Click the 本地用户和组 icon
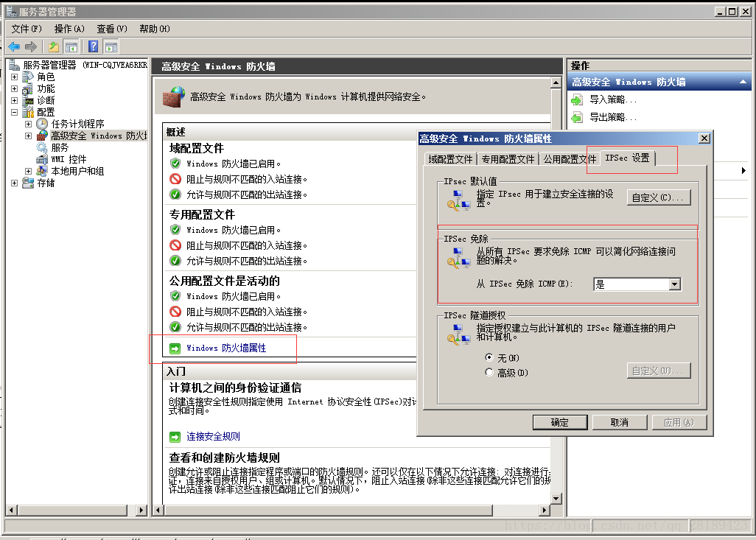The image size is (756, 540). [42, 171]
